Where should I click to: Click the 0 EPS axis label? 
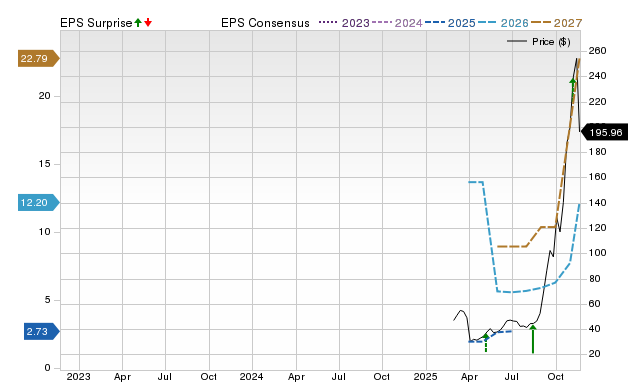tap(47, 368)
